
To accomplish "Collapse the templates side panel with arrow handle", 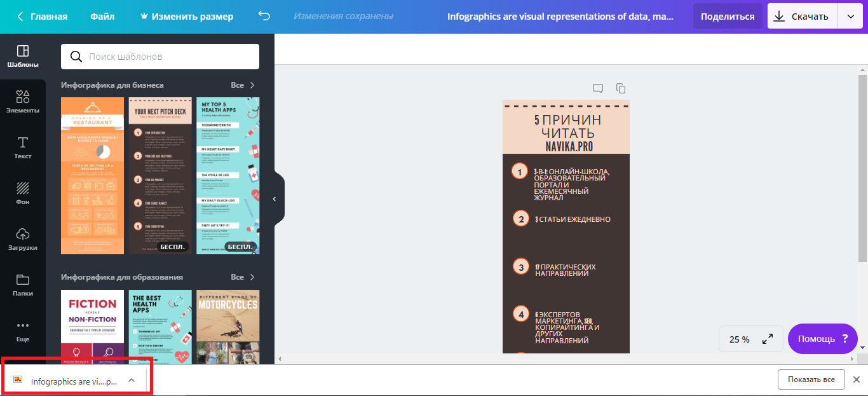I will click(x=275, y=199).
